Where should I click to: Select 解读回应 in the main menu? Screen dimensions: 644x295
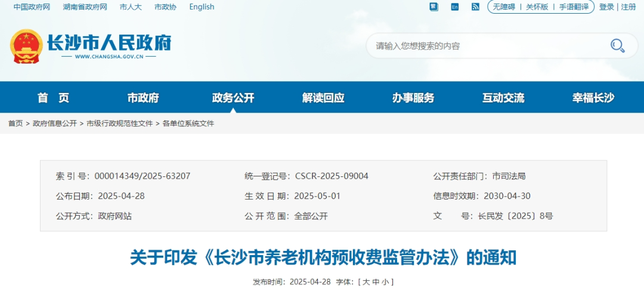pos(323,98)
